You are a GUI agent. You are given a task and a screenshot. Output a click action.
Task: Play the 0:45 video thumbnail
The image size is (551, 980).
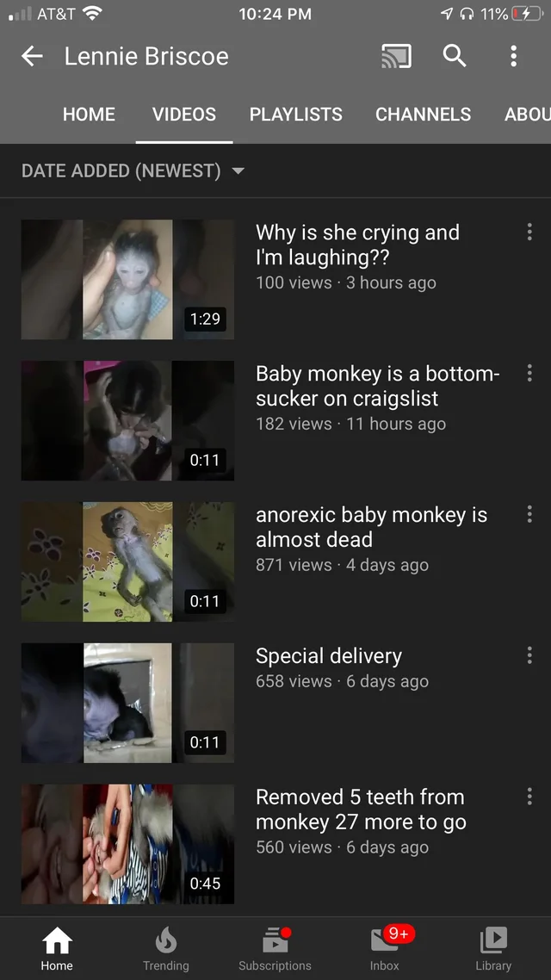click(x=127, y=845)
